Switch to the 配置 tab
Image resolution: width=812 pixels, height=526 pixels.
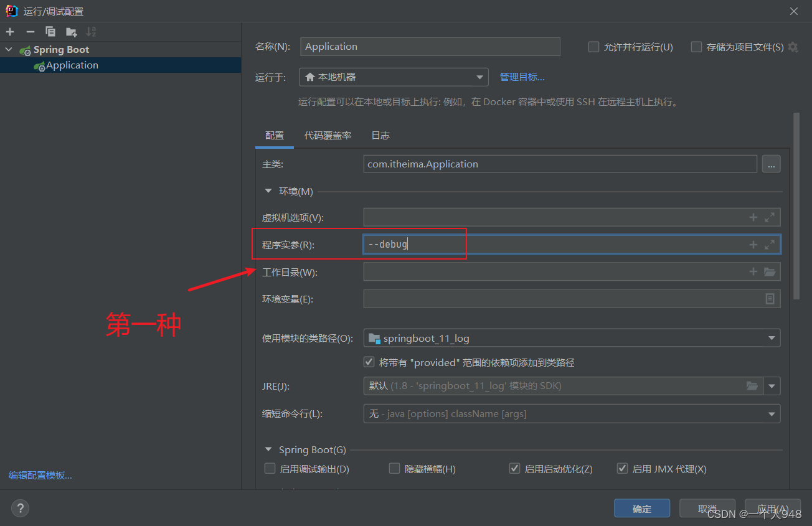(275, 136)
